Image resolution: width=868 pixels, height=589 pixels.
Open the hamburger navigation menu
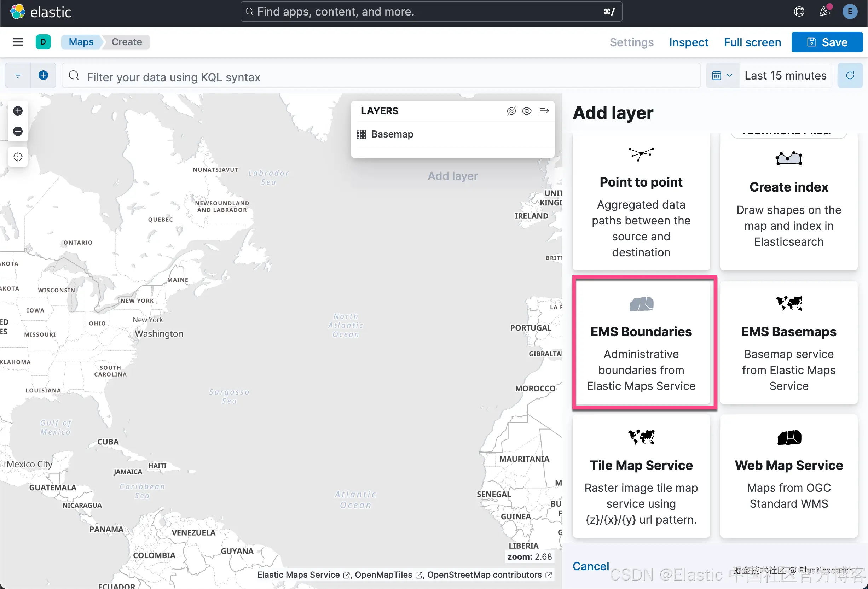coord(18,42)
